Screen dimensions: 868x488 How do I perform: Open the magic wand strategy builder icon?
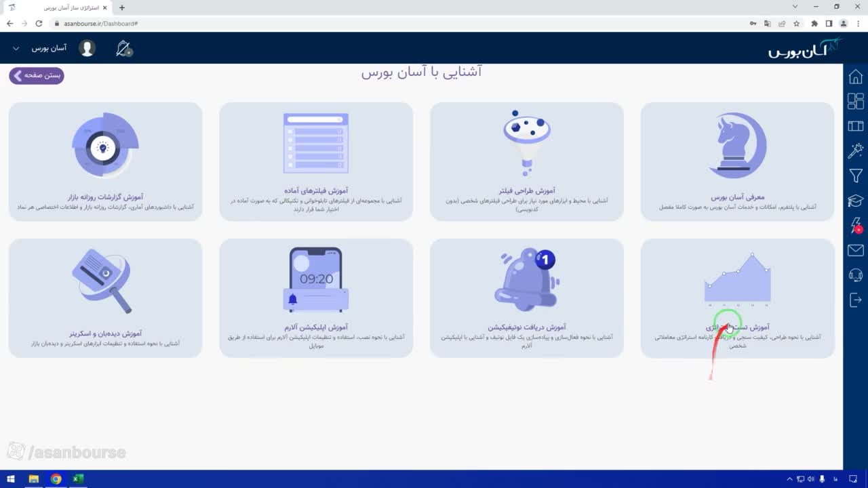pyautogui.click(x=856, y=150)
